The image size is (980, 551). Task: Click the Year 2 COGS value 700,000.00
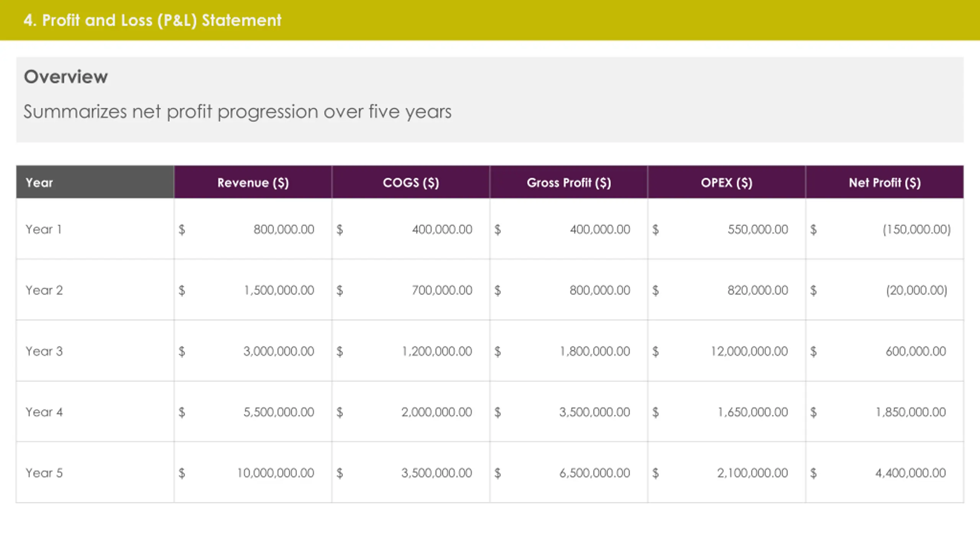tap(442, 290)
